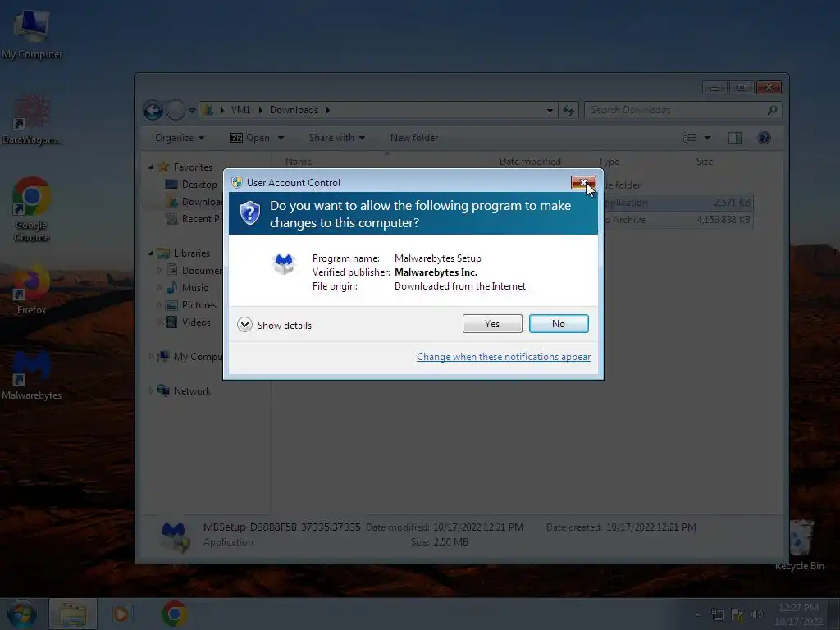The width and height of the screenshot is (840, 630).
Task: Select Desktop under Favorites
Action: pos(192,185)
